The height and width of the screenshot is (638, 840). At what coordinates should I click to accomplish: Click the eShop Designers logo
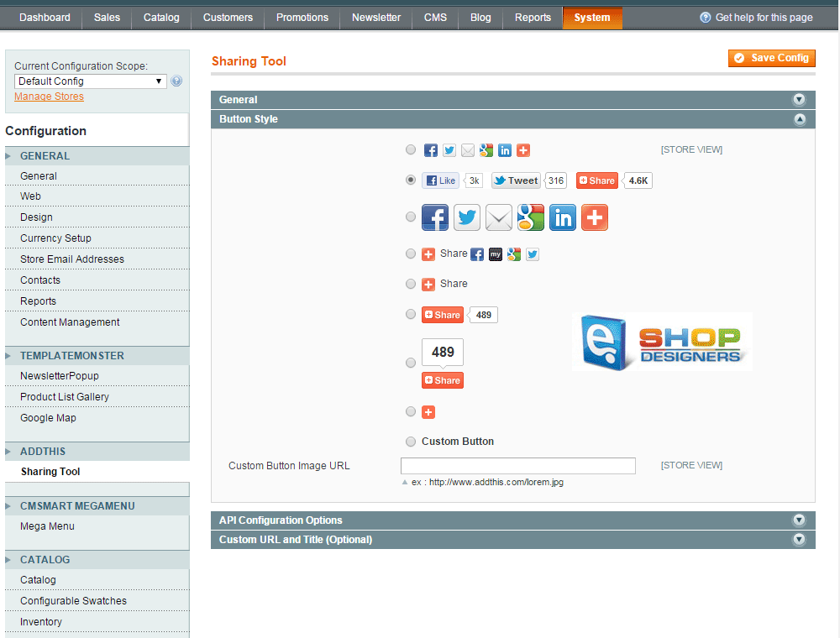click(662, 342)
